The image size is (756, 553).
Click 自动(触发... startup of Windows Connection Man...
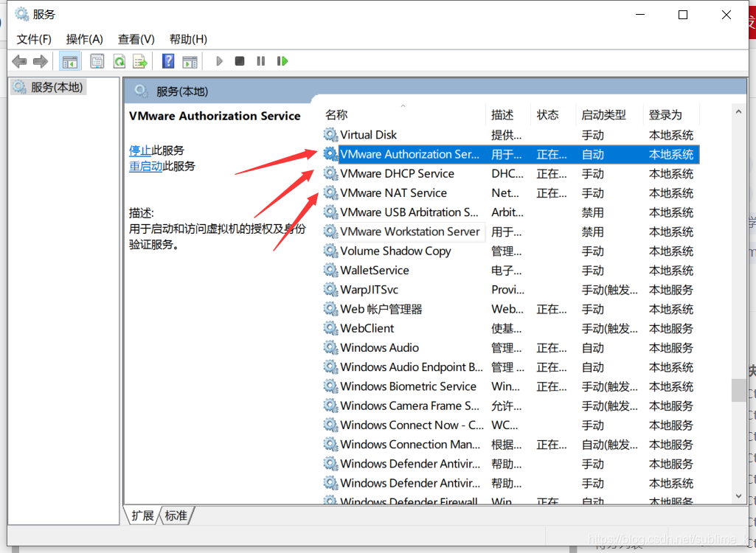(x=609, y=444)
